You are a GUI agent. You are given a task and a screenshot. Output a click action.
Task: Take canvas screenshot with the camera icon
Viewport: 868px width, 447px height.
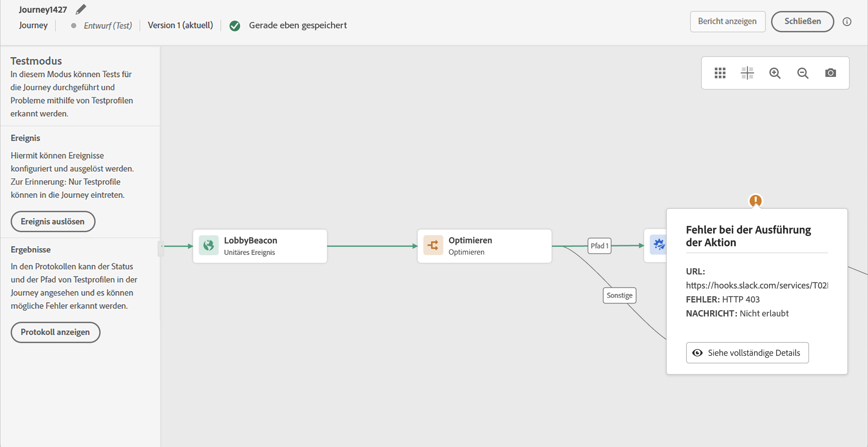[830, 73]
